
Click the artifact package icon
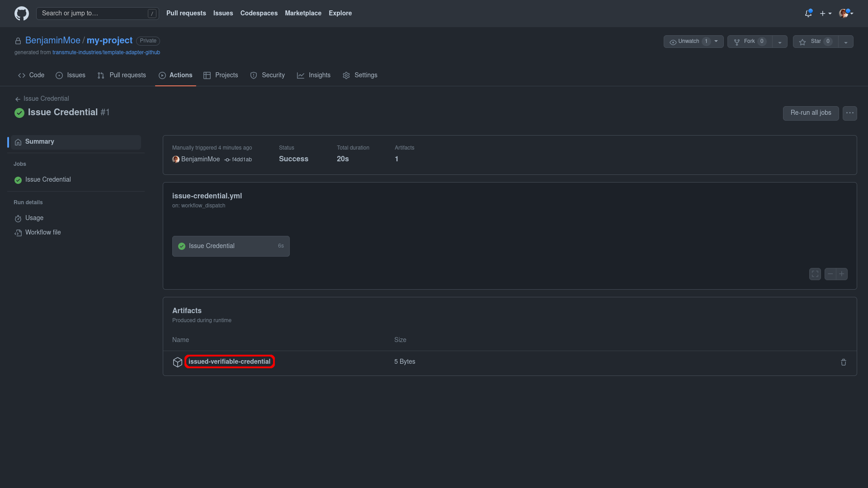(x=178, y=362)
